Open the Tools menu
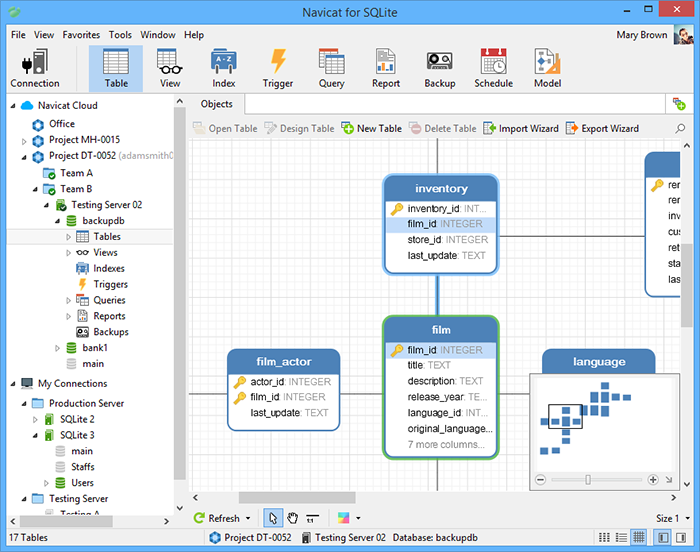Screen dimensions: 700x552 (120, 35)
